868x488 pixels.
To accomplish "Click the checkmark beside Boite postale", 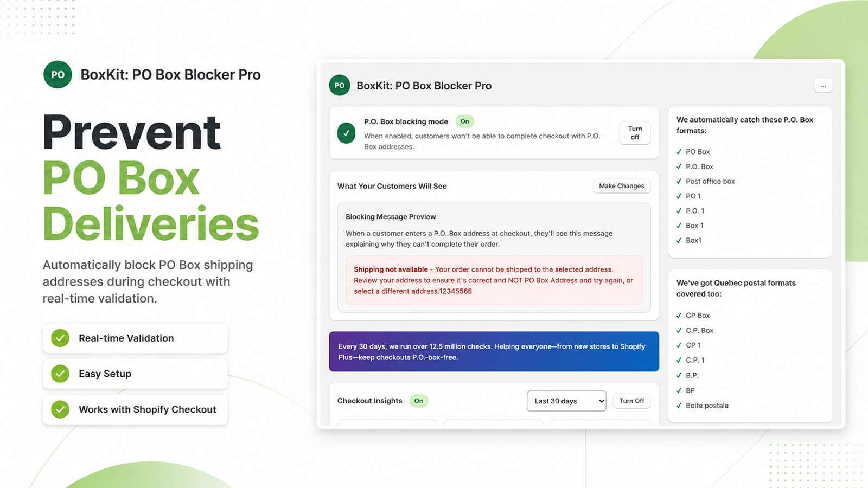I will click(679, 406).
